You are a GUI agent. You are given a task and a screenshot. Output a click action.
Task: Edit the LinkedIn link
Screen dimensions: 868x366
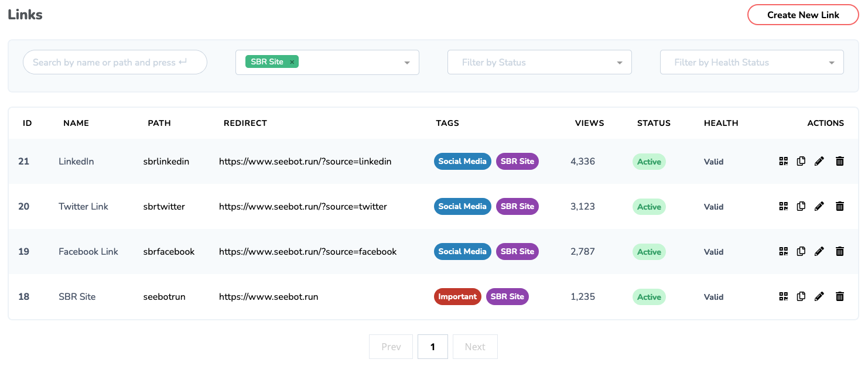[819, 162]
